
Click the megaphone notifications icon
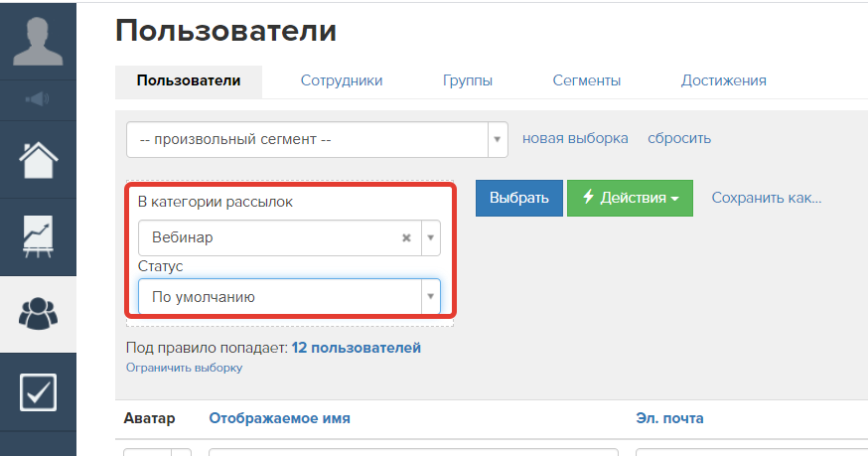click(x=38, y=99)
